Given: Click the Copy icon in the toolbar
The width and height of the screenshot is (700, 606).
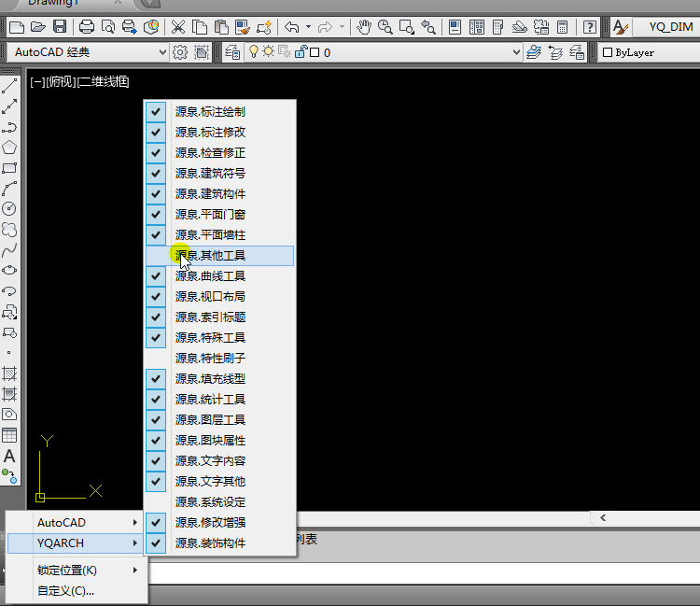Looking at the screenshot, I should (x=200, y=27).
